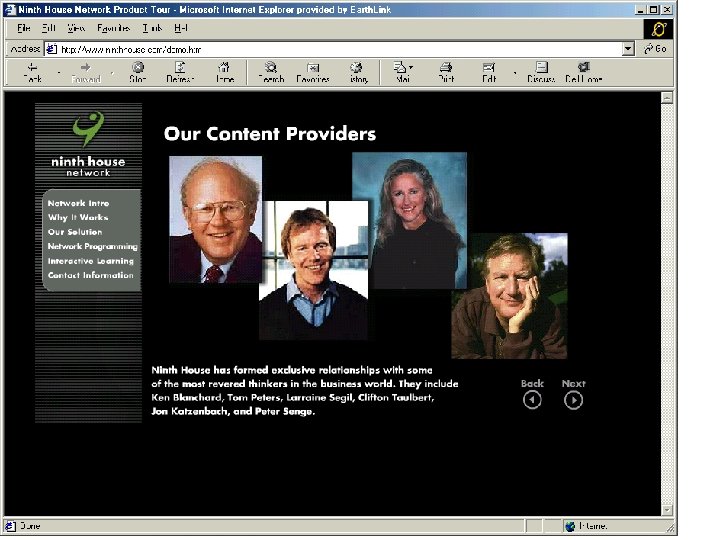Viewport: 720px width, 540px height.
Task: Click the Internet zone globe in the status bar
Action: coord(570,526)
